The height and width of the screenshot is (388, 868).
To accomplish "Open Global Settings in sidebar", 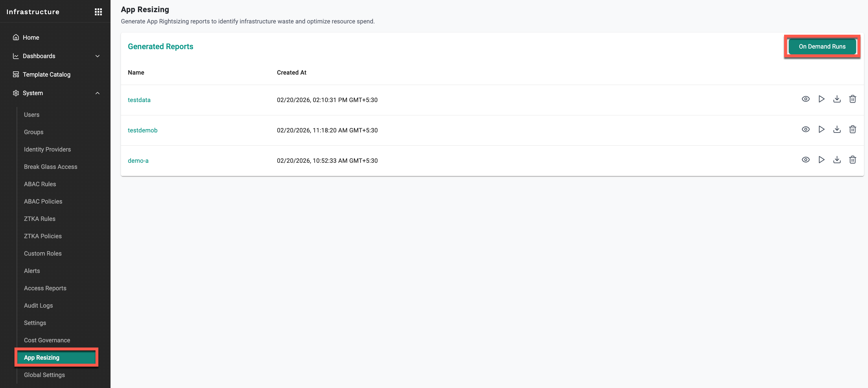I will point(44,375).
